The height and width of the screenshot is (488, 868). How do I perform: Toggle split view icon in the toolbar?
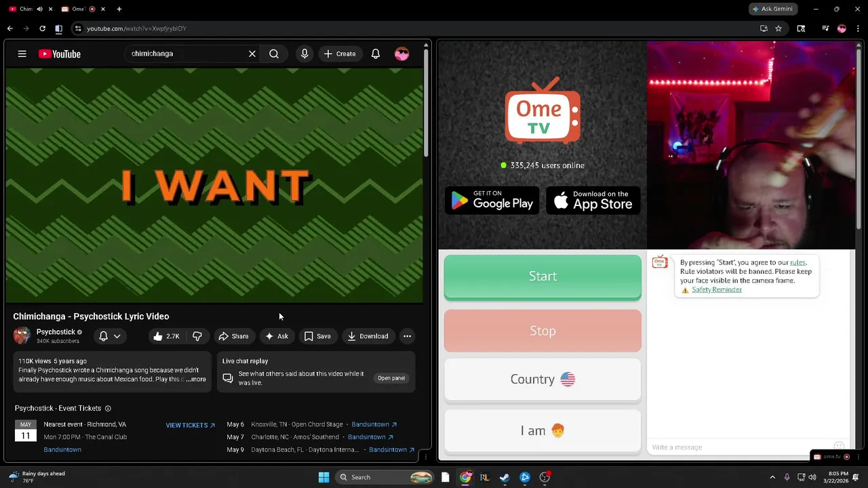click(59, 28)
